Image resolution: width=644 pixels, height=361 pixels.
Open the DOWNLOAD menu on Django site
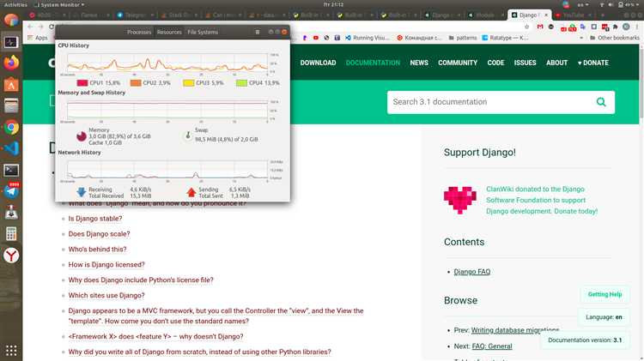(318, 63)
